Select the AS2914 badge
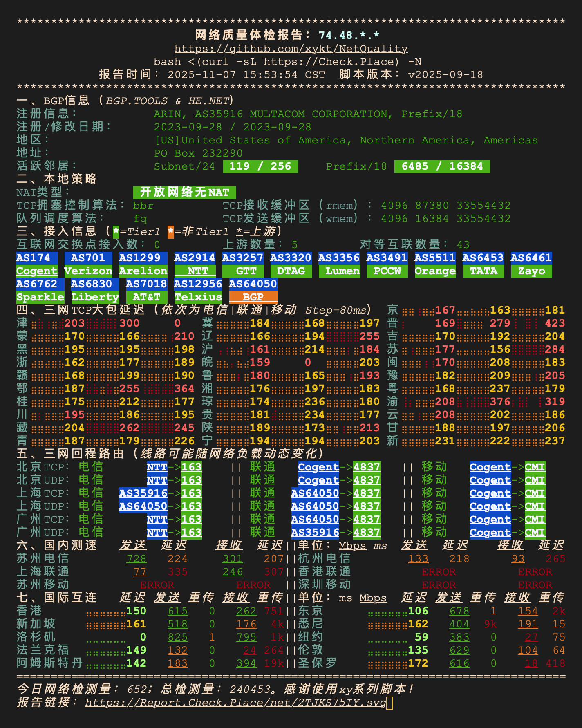Screen dimensions: 582x728 (195, 258)
